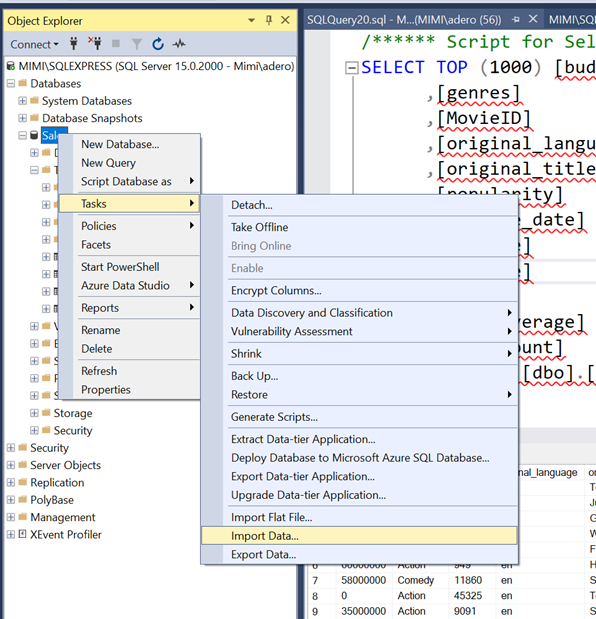
Task: Click the Disconnect plug icon with red X
Action: tap(94, 43)
